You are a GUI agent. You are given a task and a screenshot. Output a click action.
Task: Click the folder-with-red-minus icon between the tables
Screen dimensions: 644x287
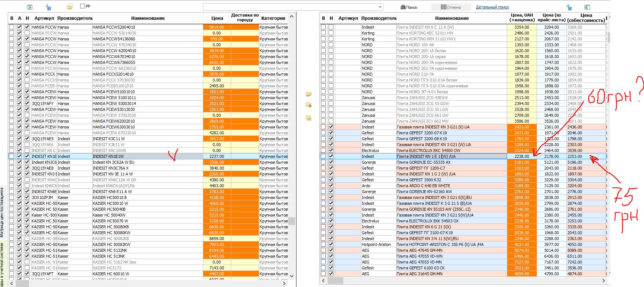tap(309, 105)
